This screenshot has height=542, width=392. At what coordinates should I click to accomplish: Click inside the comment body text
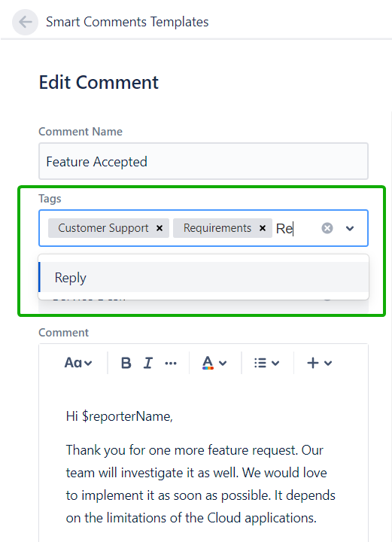200,484
